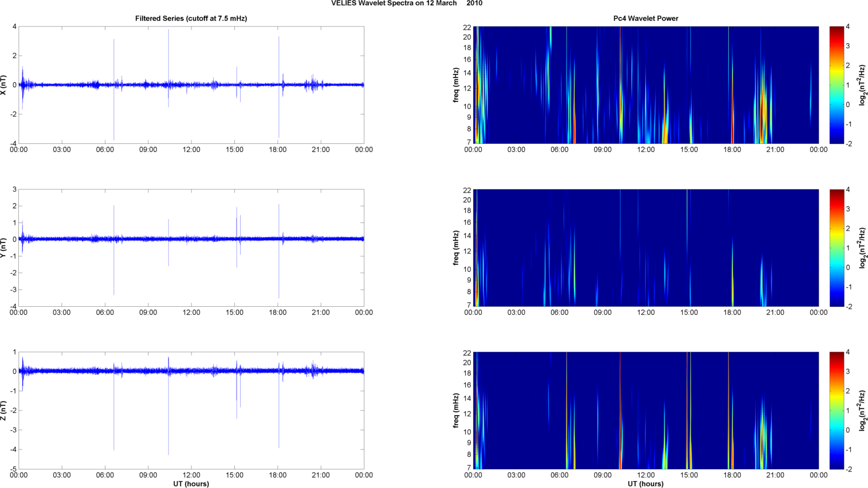Click the X (nT) vertical axis label
Screen dimensions: 868x488
[x=4, y=85]
